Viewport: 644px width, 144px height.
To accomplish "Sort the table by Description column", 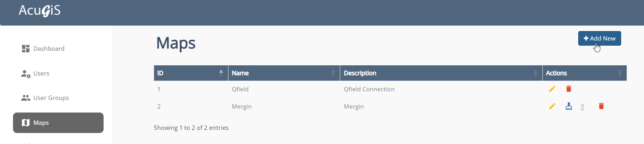I will coord(441,73).
